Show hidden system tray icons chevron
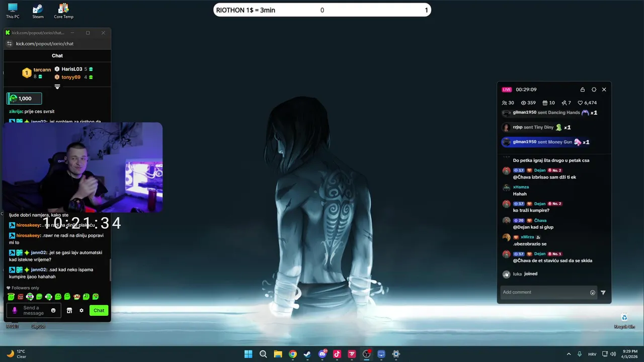 [569, 354]
